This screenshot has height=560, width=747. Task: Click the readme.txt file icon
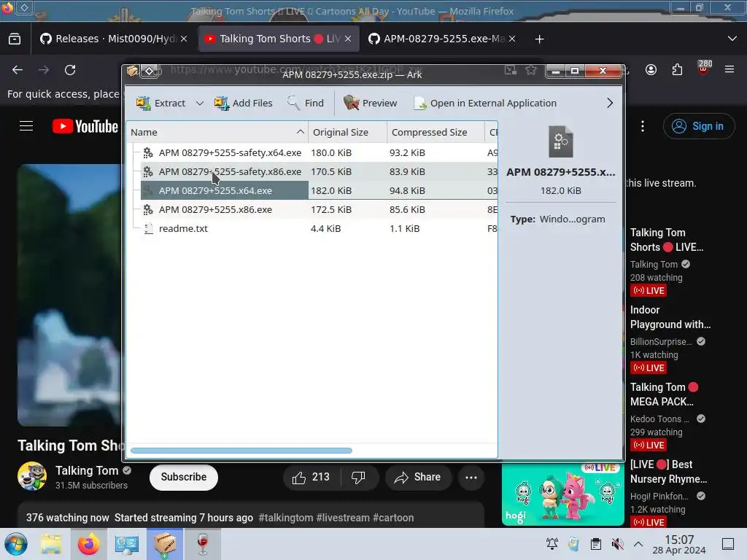pos(149,228)
